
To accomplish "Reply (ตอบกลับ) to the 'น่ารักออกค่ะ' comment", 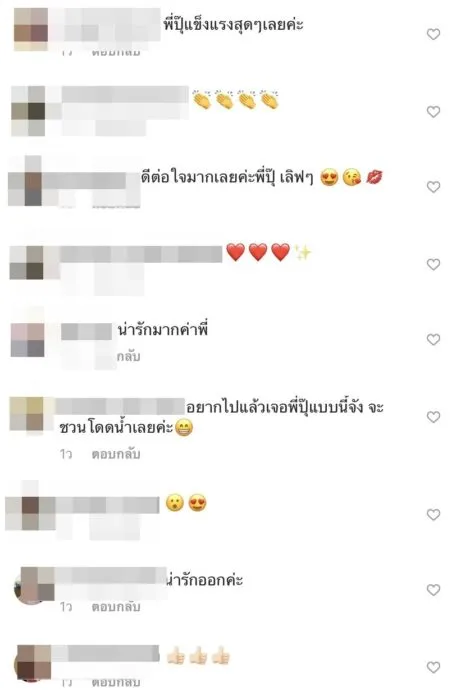I will (x=116, y=606).
